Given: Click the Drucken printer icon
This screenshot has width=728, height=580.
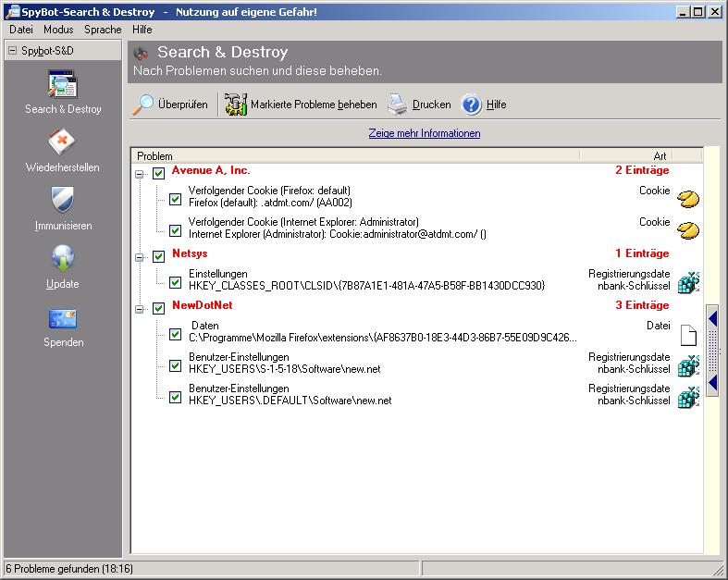Looking at the screenshot, I should point(398,105).
